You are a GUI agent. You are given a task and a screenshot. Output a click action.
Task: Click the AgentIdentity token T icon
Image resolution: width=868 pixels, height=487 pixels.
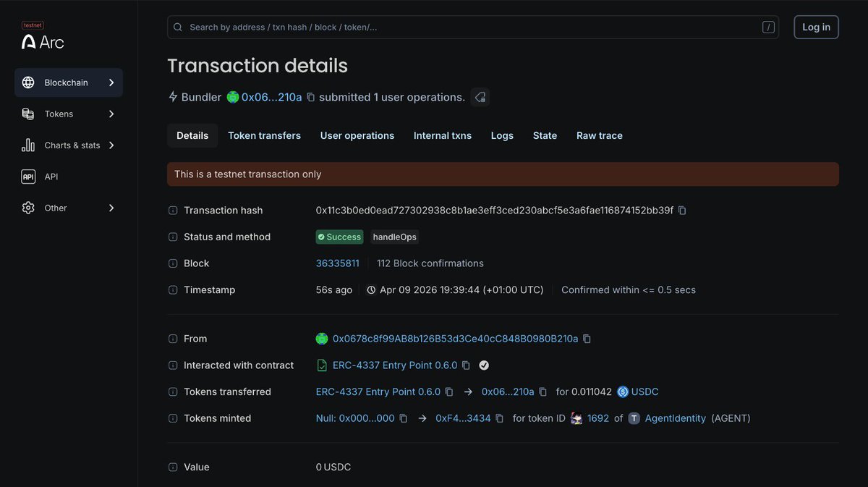tap(634, 418)
